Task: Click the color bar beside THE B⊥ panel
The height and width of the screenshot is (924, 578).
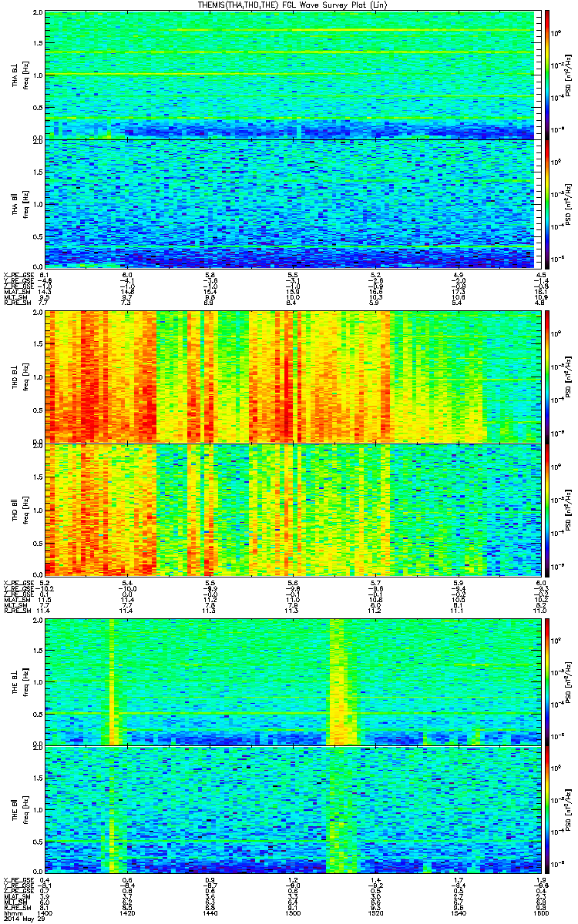Action: tap(547, 681)
